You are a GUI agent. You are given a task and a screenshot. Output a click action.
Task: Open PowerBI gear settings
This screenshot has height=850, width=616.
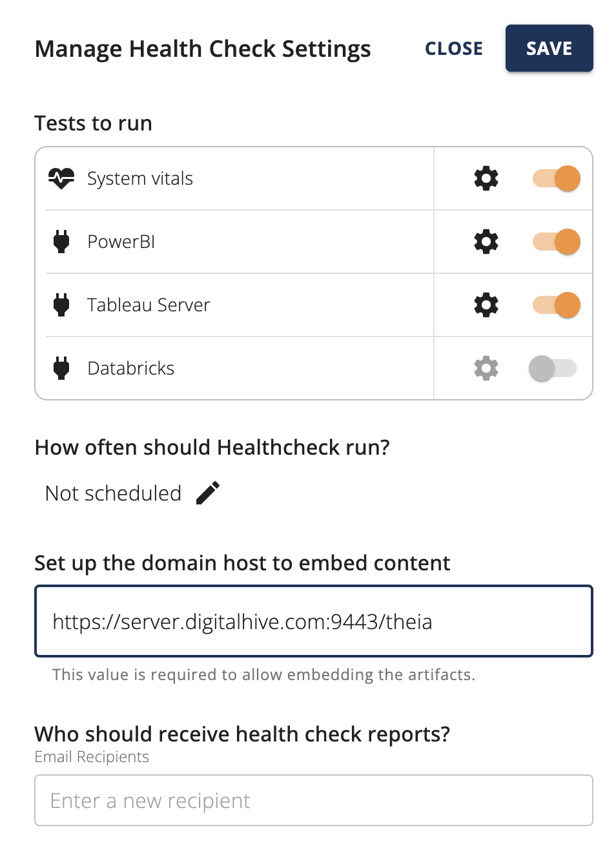[x=486, y=242]
